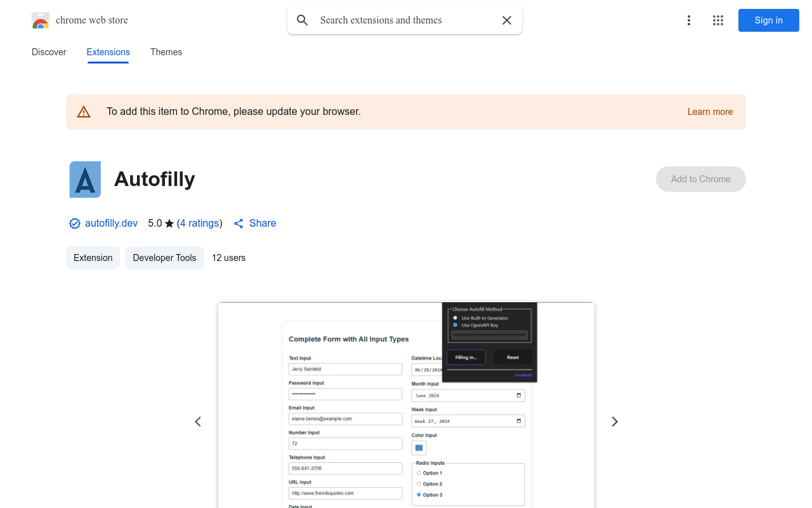Click the 'chrome web store' text label

tap(92, 20)
